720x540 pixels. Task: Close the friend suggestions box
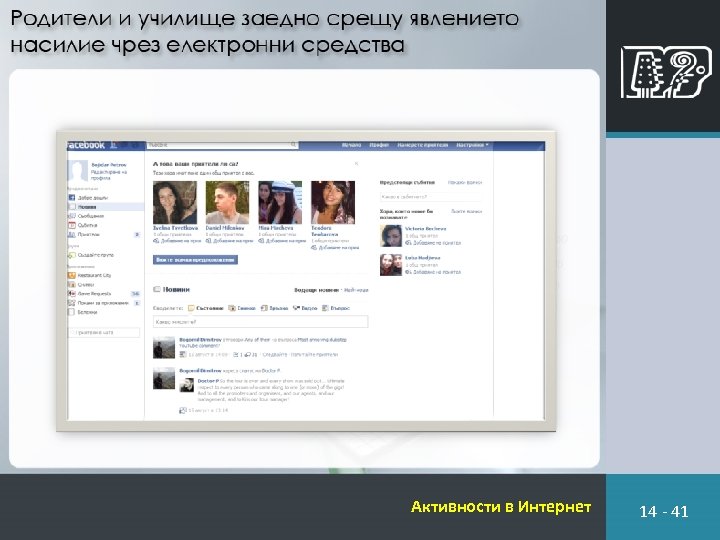[x=356, y=163]
